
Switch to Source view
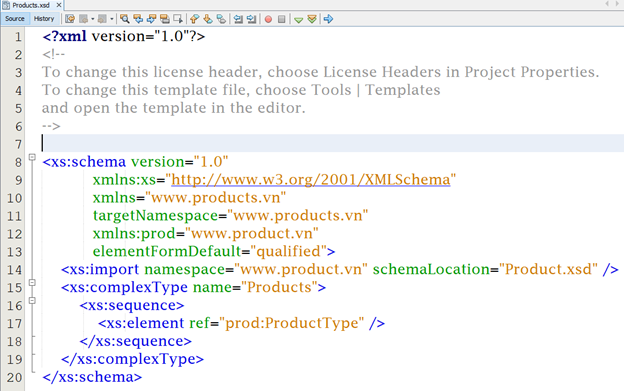[x=15, y=19]
